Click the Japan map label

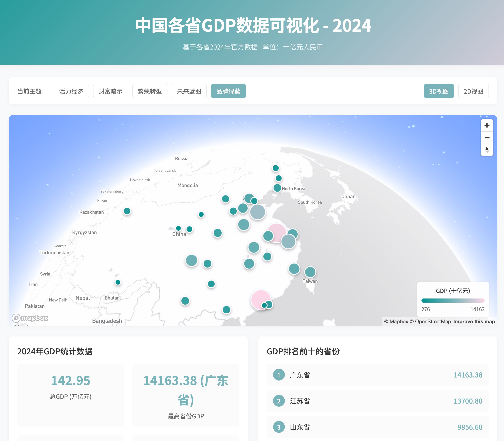click(349, 196)
